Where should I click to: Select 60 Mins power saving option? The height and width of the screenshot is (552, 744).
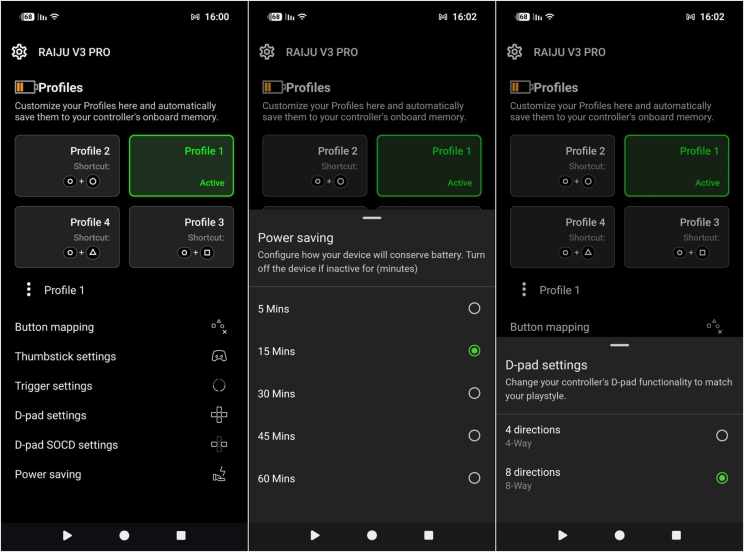[372, 478]
